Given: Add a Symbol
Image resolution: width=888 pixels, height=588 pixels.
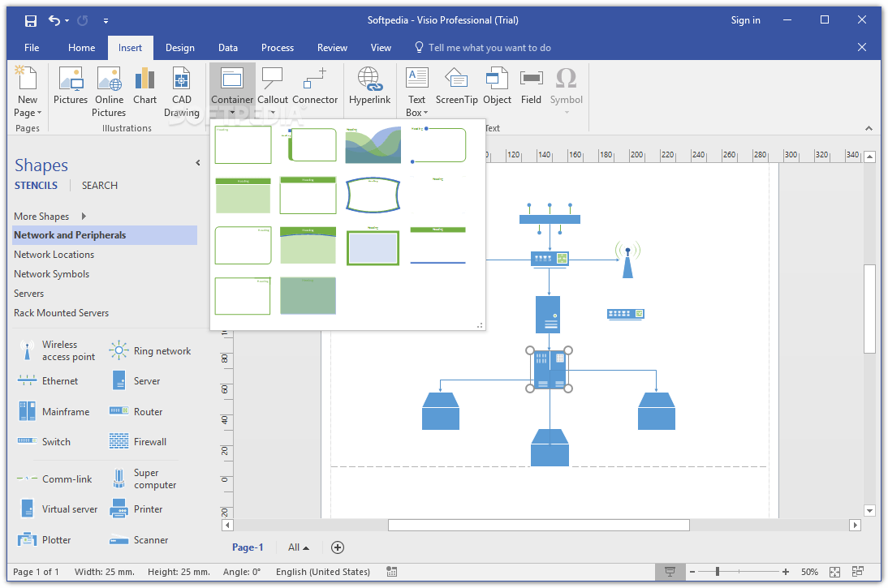Looking at the screenshot, I should tap(566, 85).
